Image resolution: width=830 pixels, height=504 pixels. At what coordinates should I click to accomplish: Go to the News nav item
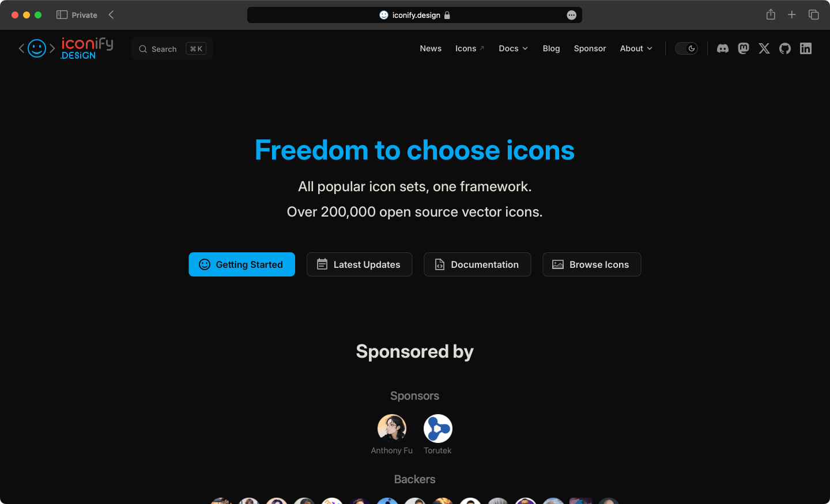(x=431, y=48)
